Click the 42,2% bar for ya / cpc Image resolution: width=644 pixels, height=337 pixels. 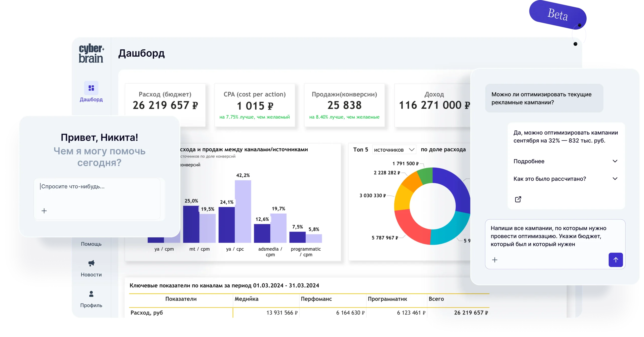tap(243, 211)
